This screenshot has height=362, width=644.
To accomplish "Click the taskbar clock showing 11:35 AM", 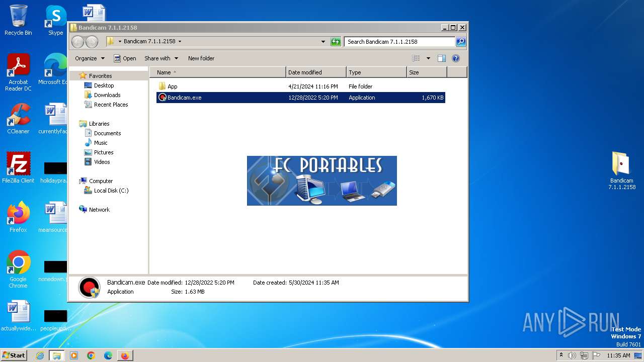I will click(618, 355).
